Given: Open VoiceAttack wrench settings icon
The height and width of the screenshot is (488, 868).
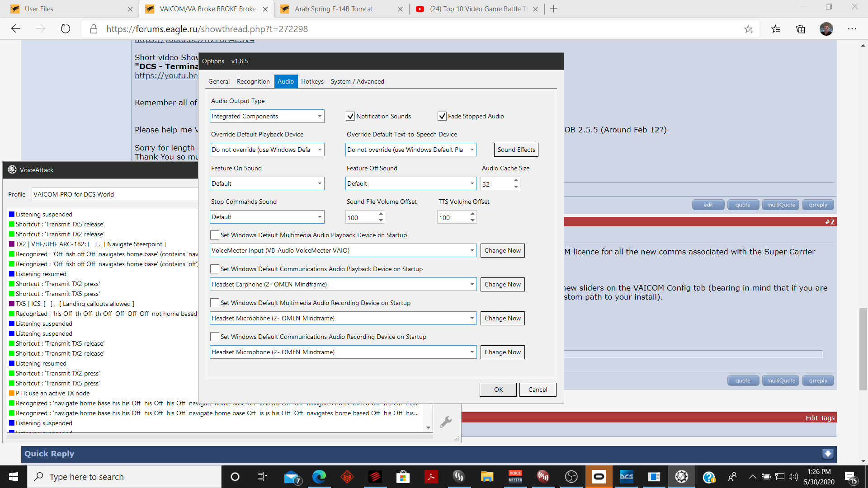Looking at the screenshot, I should [x=446, y=422].
